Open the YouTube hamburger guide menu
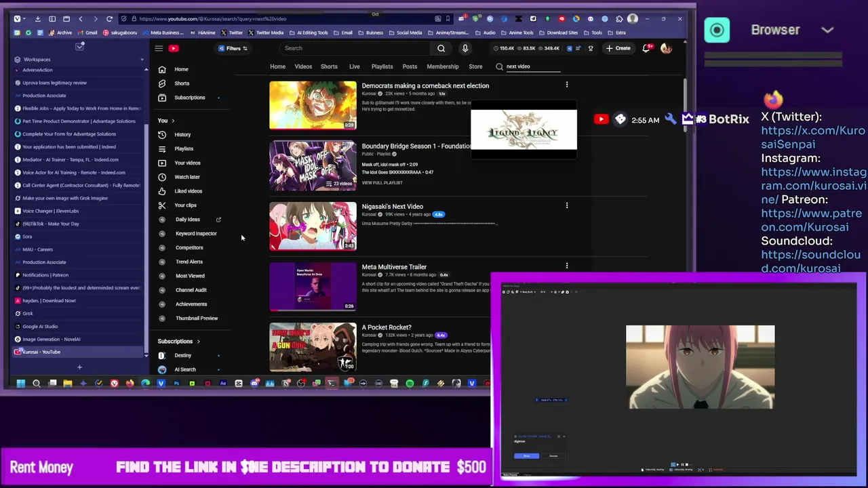This screenshot has height=488, width=868. [159, 48]
